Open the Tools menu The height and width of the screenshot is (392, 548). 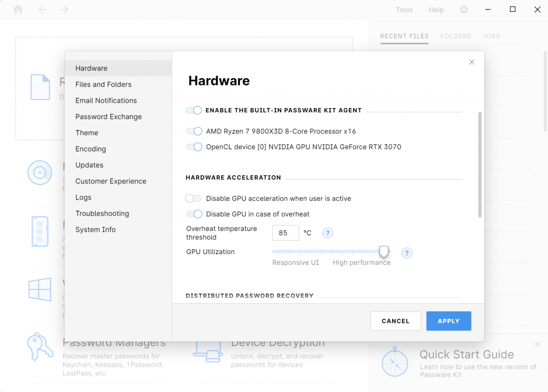click(404, 10)
